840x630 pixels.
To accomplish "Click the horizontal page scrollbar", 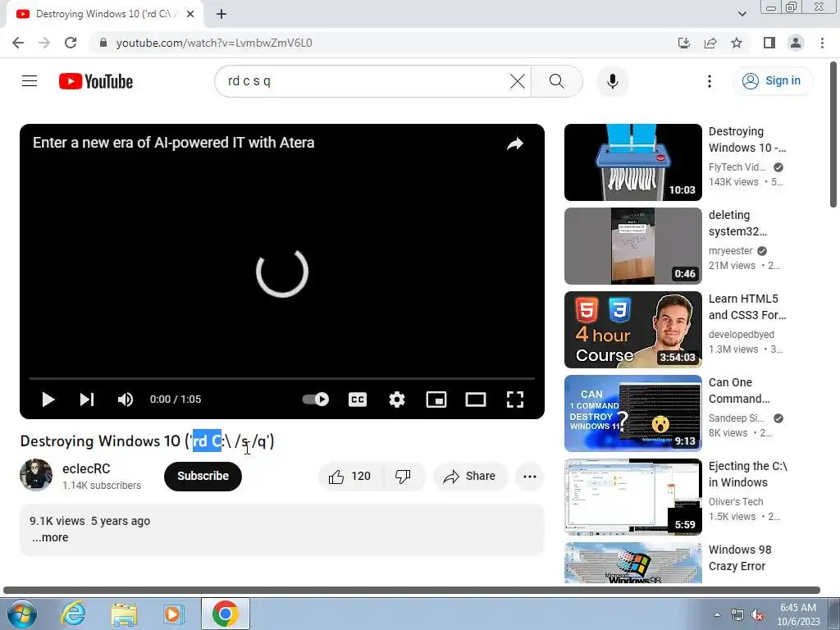I will click(x=412, y=591).
